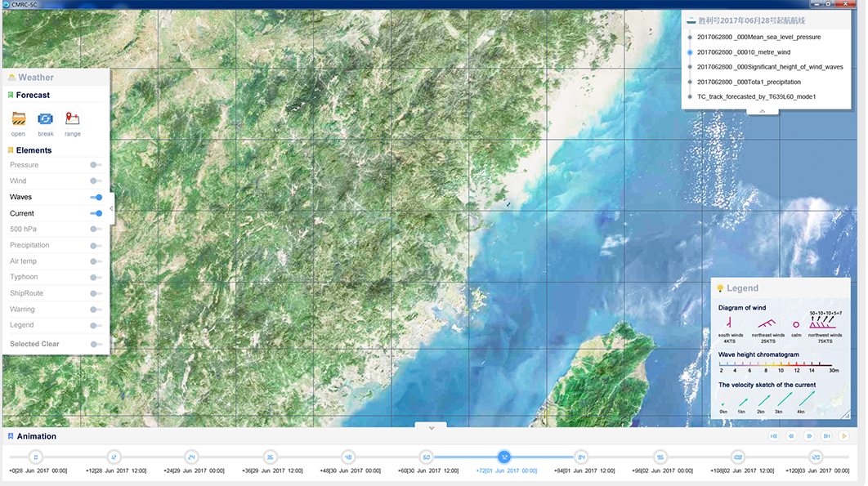Collapse the forecast list panel at top right
Image resolution: width=868 pixels, height=486 pixels.
pyautogui.click(x=762, y=111)
